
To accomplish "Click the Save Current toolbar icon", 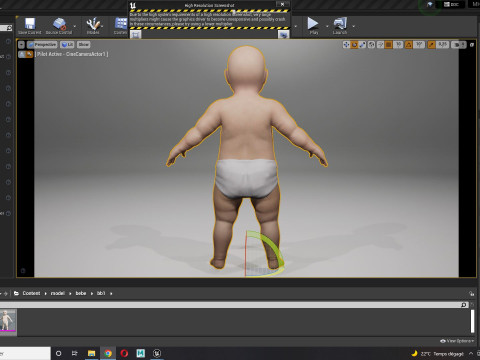I will pyautogui.click(x=30, y=26).
